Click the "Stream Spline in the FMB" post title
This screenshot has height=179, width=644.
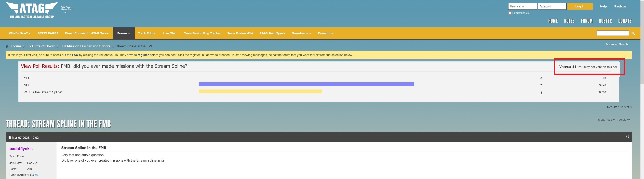pyautogui.click(x=84, y=148)
